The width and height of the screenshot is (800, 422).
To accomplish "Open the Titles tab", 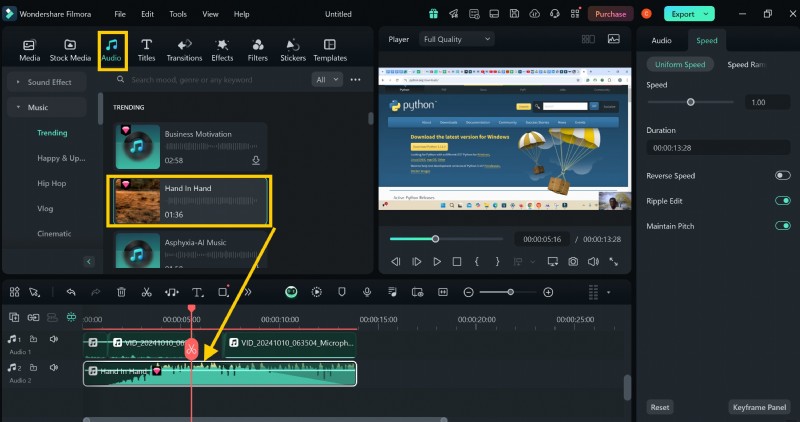I will (x=146, y=50).
